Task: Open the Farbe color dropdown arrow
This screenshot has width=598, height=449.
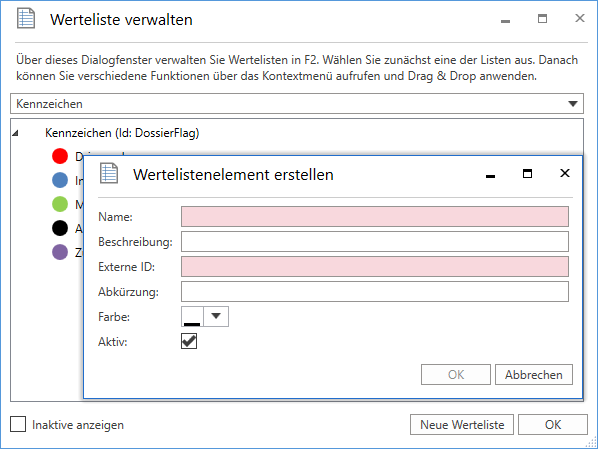Action: pyautogui.click(x=216, y=316)
